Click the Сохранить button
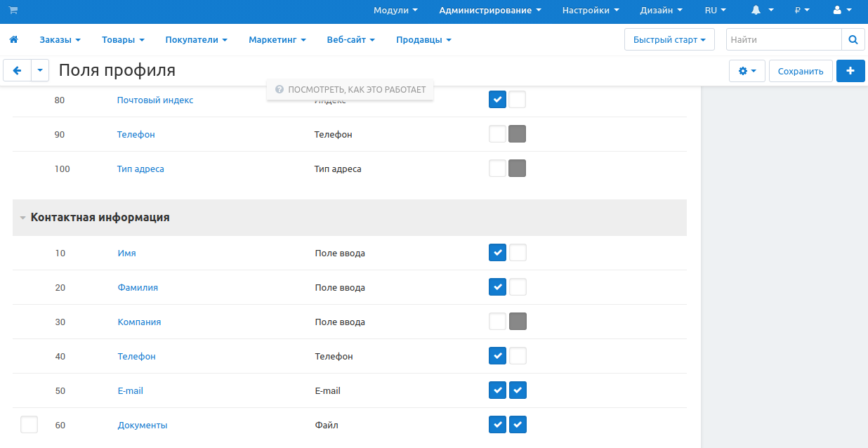 tap(801, 71)
